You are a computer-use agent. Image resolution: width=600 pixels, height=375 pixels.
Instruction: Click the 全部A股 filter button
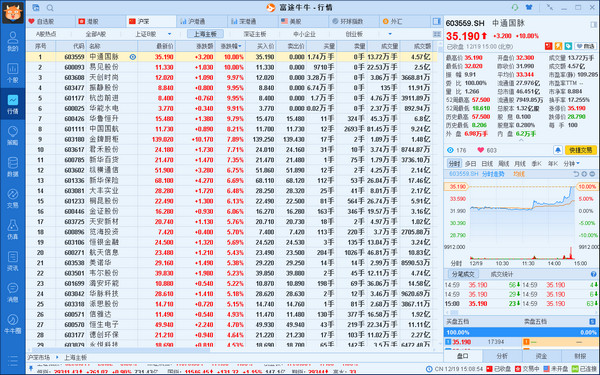(x=96, y=34)
